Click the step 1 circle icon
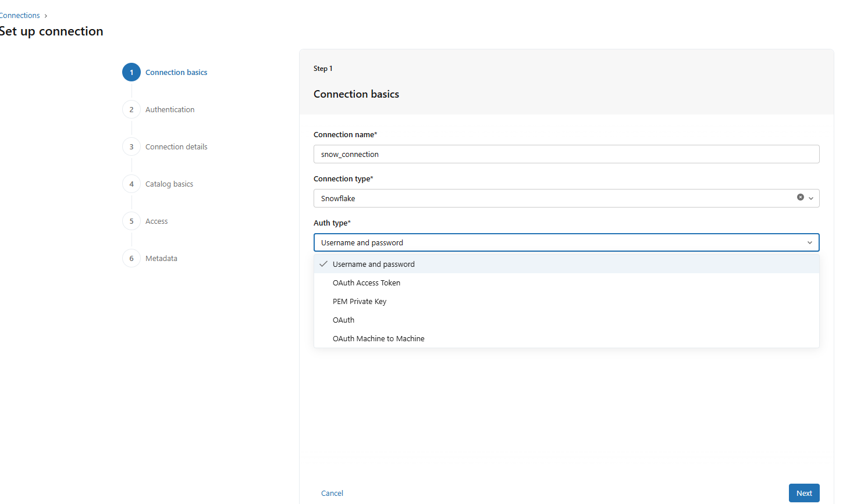The height and width of the screenshot is (504, 850). tap(131, 72)
